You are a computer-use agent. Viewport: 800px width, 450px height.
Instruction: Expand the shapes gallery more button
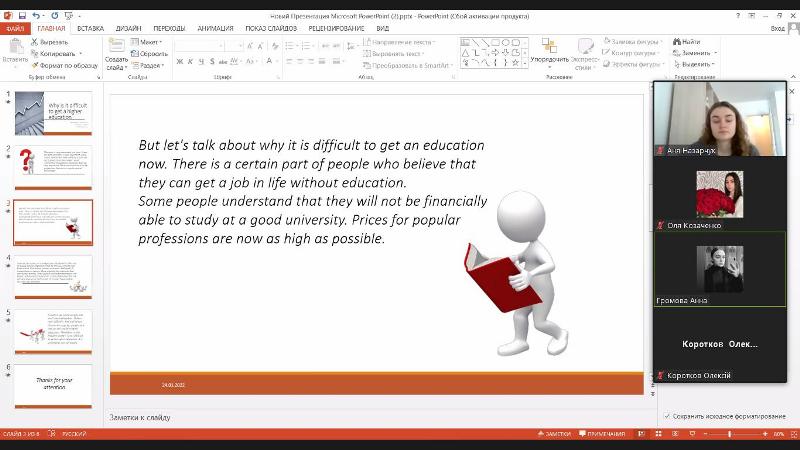coord(526,63)
